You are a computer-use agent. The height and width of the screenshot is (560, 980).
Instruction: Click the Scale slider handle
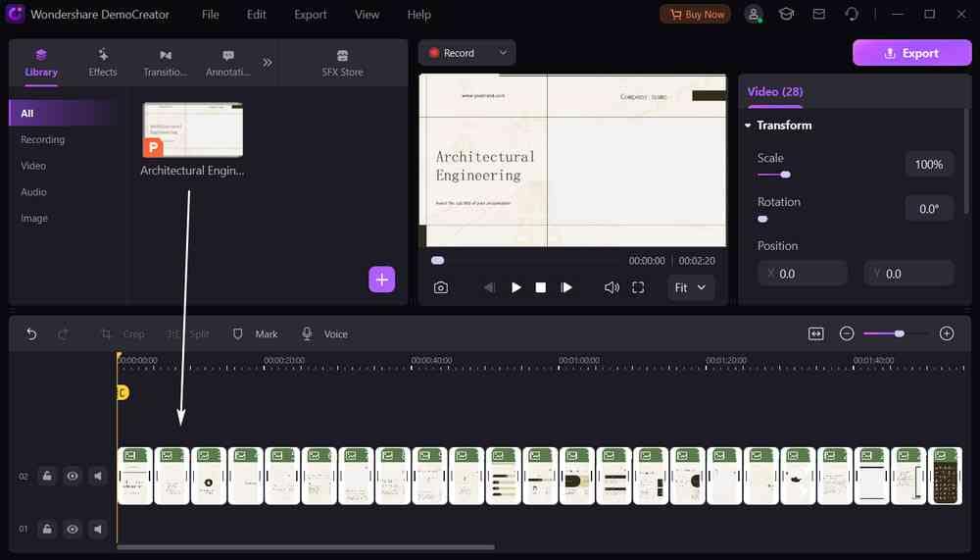(x=786, y=175)
